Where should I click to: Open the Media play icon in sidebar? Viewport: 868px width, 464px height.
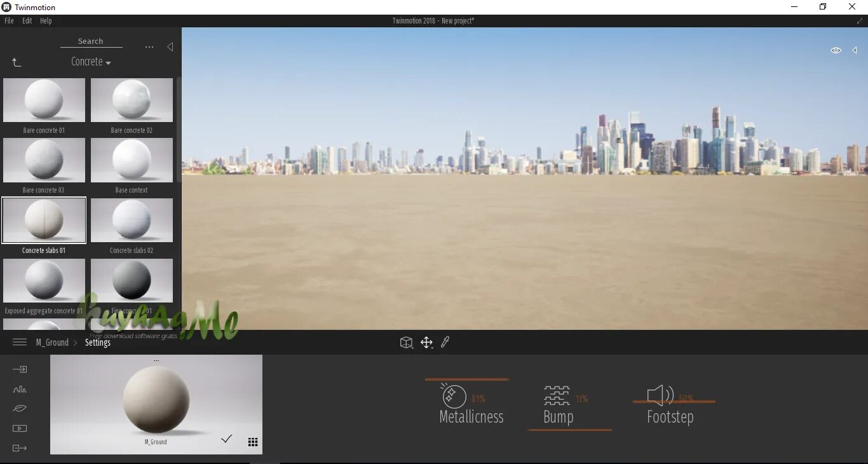[x=20, y=428]
